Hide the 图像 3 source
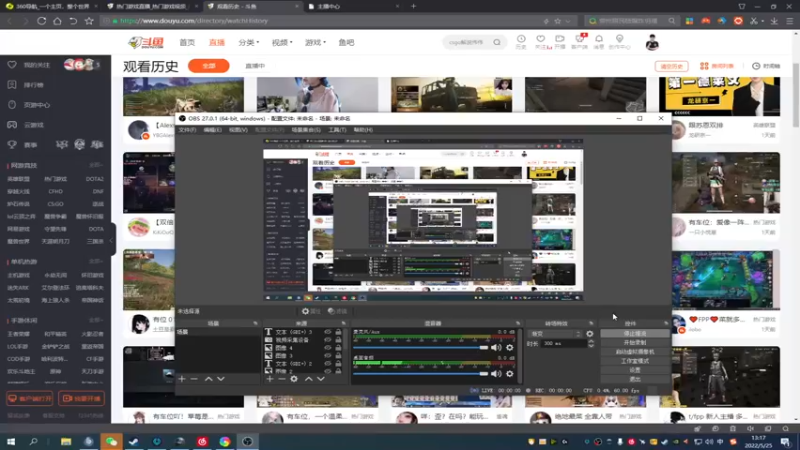The image size is (800, 450). click(328, 356)
